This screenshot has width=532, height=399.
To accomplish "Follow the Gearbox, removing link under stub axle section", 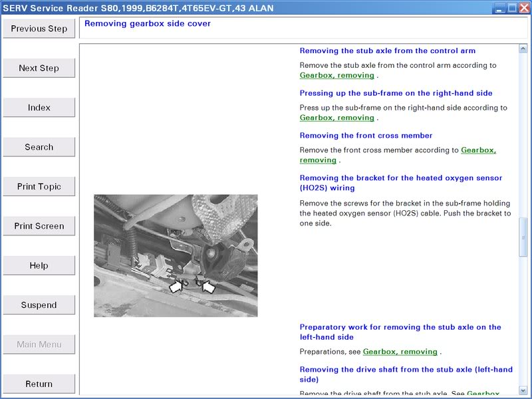I will coord(337,75).
